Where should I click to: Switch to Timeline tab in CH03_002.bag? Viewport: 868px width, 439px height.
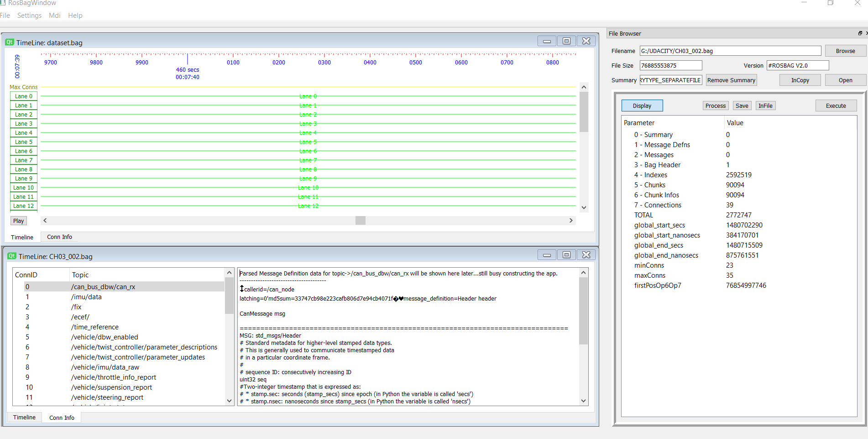pos(24,418)
